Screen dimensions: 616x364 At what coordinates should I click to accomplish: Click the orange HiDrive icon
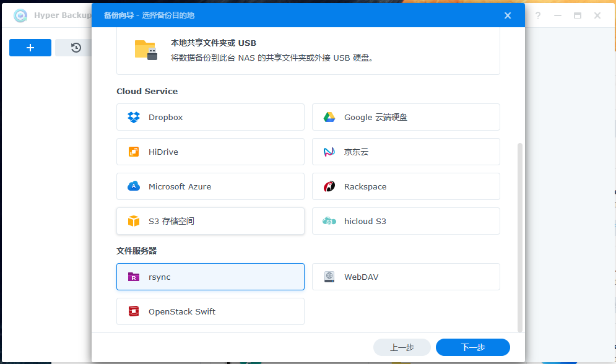click(x=134, y=152)
